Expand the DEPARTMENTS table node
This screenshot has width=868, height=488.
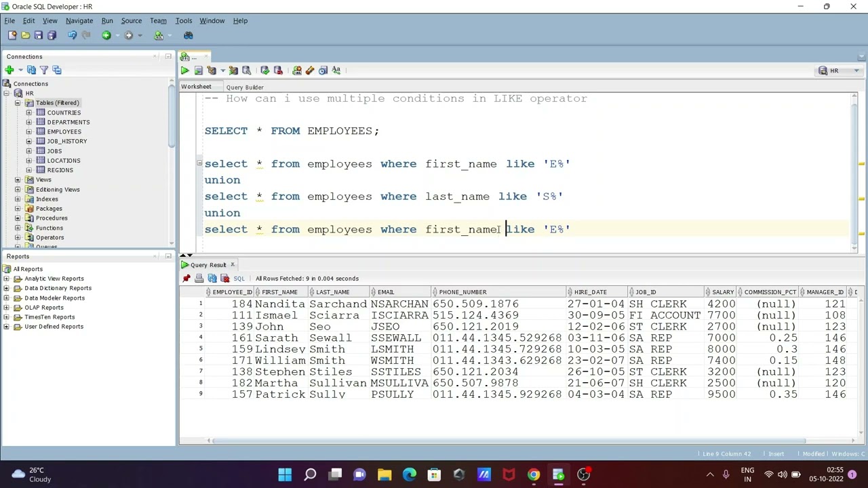(29, 122)
